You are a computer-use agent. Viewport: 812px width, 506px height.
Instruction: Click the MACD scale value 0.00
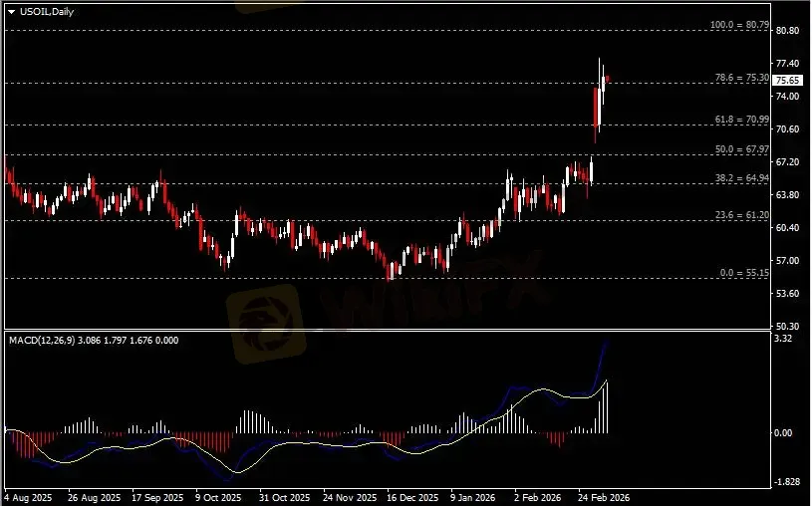[x=782, y=433]
